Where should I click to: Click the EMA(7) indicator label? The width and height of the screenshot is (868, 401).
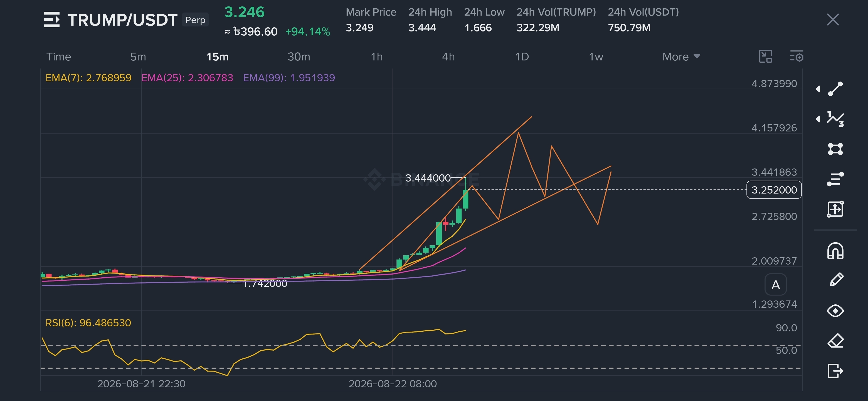point(88,78)
